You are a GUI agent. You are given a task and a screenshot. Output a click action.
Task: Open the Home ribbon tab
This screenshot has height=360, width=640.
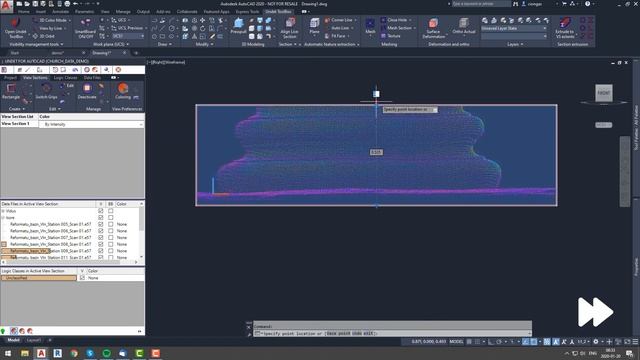24,12
